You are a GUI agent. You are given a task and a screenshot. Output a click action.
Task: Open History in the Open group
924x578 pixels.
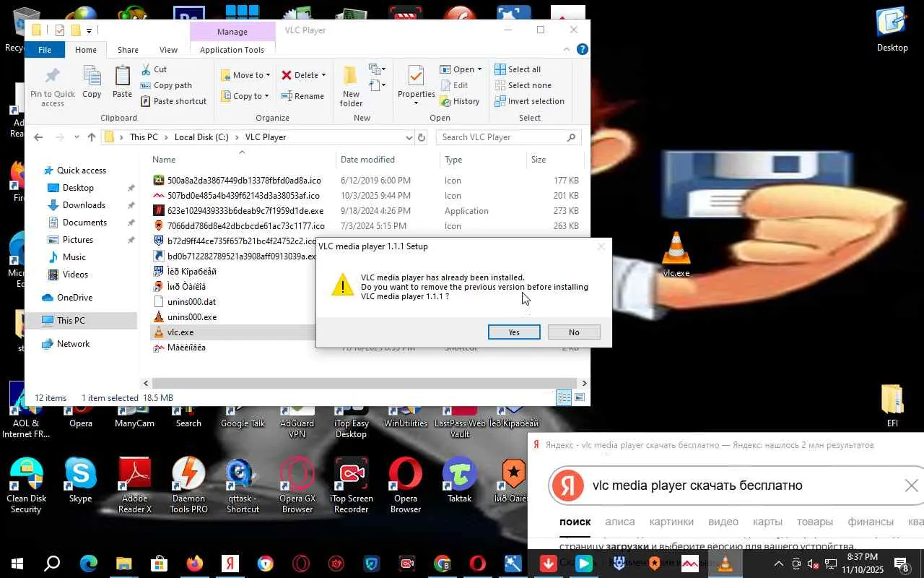tap(460, 101)
